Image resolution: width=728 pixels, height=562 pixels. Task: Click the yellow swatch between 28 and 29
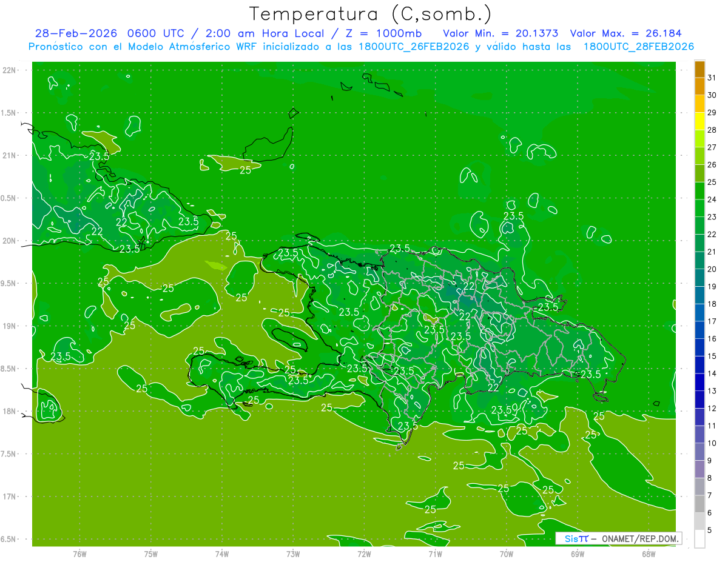(699, 121)
